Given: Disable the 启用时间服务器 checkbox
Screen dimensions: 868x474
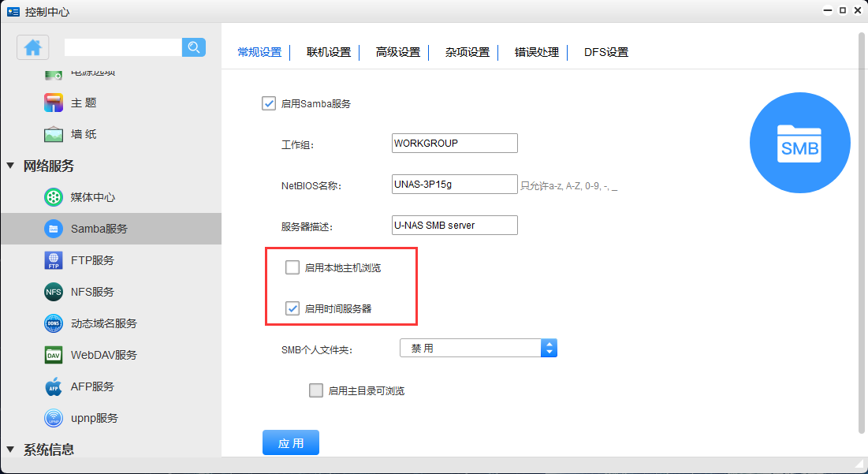Looking at the screenshot, I should tap(292, 308).
